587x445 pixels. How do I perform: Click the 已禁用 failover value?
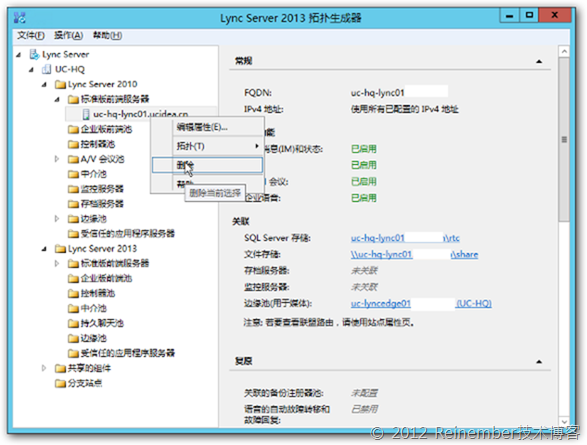[x=364, y=409]
